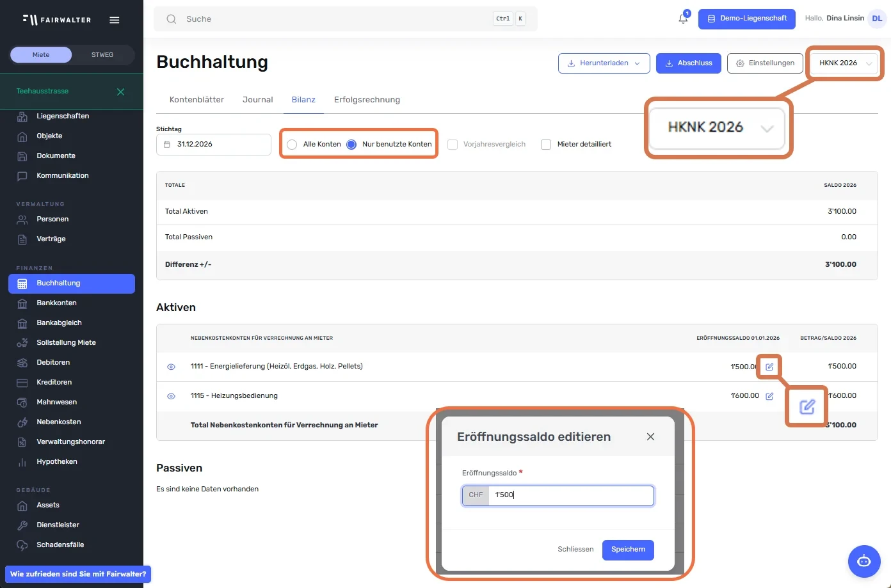Focus the Suche search field
Viewport: 891px width, 588px height.
coord(346,19)
